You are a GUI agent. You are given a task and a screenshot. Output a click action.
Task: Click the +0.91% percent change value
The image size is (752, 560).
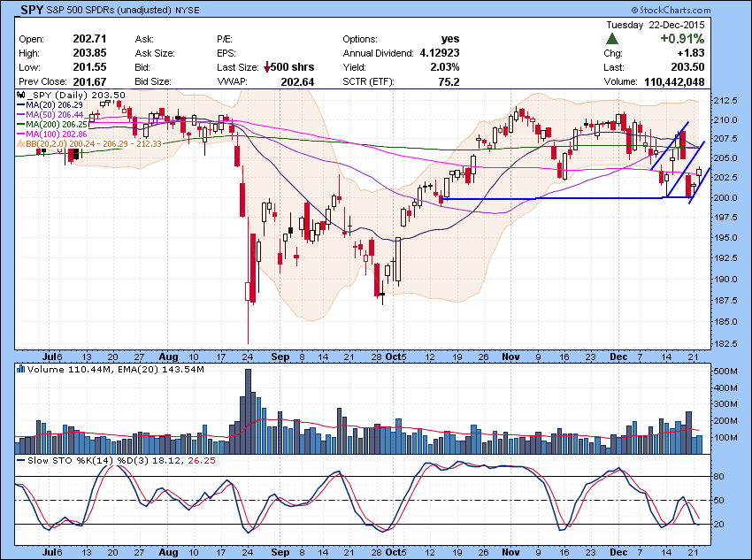point(682,39)
